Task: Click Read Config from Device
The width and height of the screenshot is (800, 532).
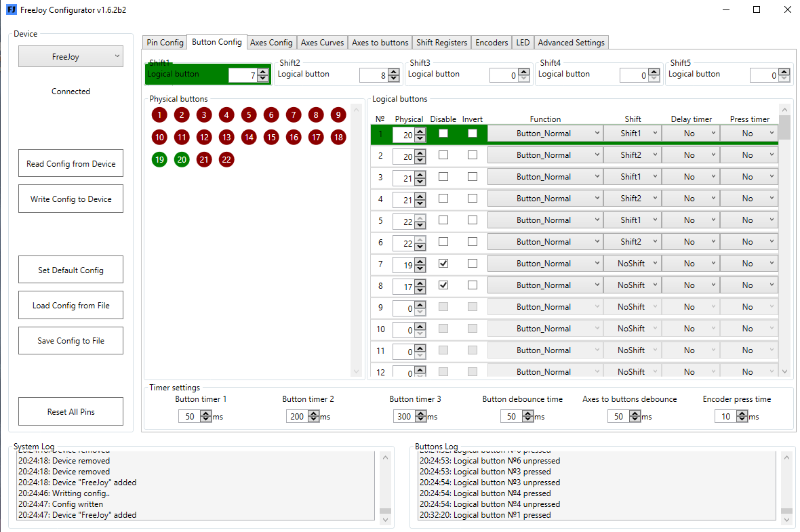Action: [71, 163]
